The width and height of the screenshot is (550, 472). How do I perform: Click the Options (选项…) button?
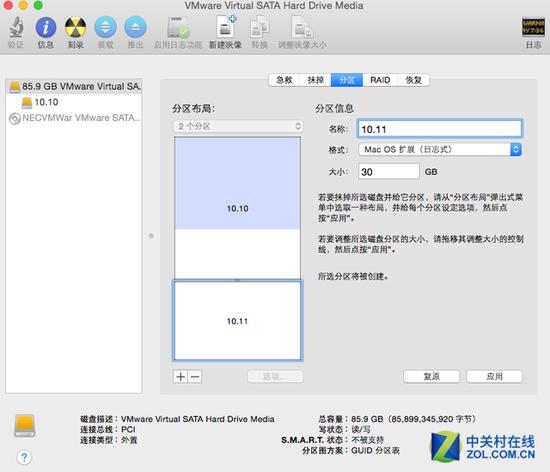click(x=275, y=377)
